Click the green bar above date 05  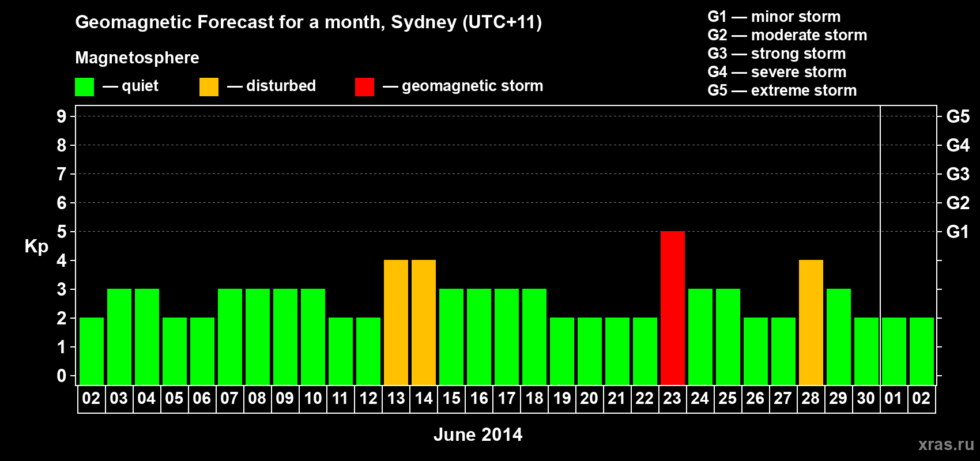pos(175,351)
